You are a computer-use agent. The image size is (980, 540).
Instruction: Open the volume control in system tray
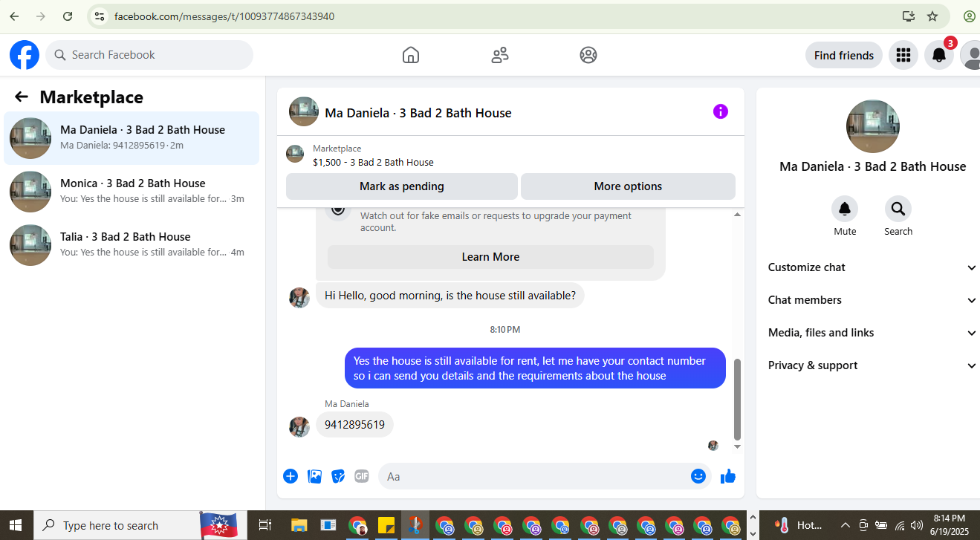[x=916, y=525]
